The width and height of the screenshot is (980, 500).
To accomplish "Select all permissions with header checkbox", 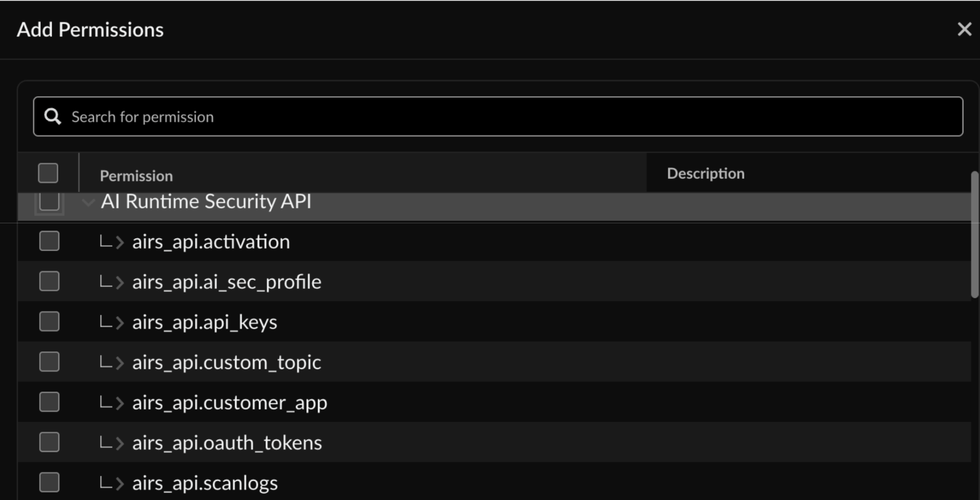I will coord(48,173).
